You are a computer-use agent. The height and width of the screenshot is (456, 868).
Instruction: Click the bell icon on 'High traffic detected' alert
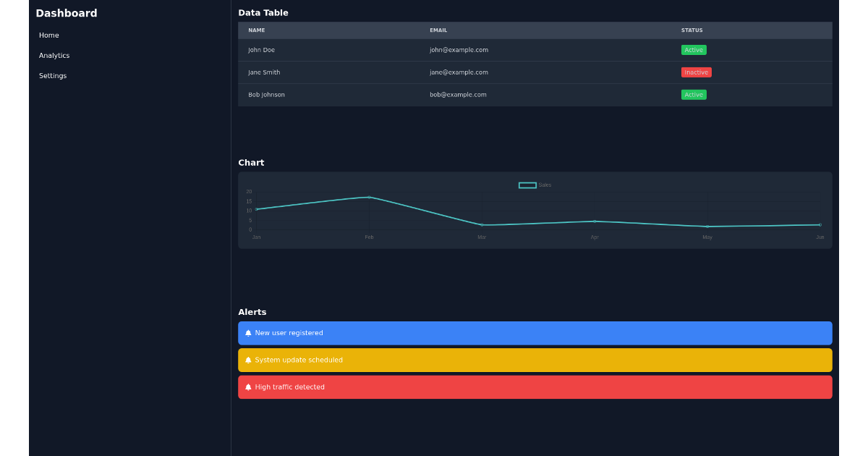pyautogui.click(x=249, y=387)
